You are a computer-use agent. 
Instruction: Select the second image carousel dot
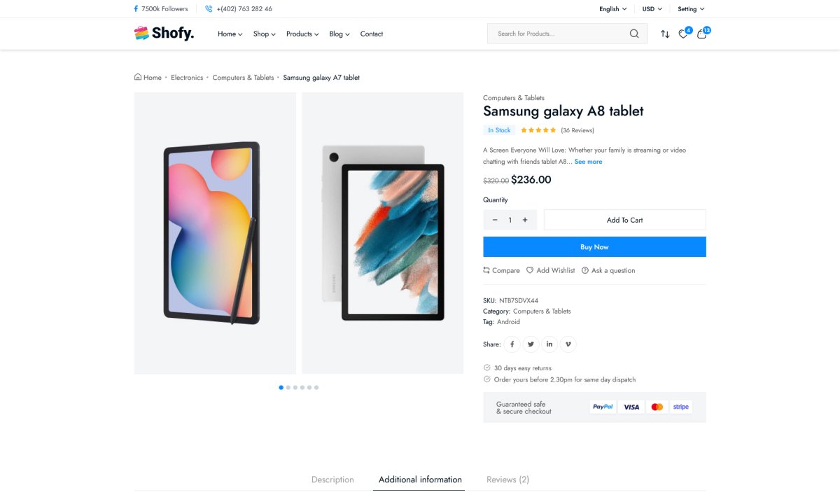288,387
